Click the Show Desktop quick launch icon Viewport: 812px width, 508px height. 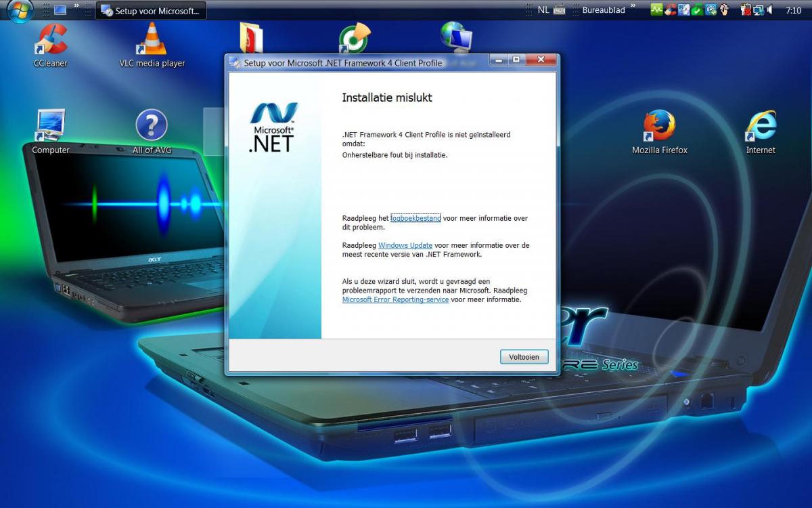[x=60, y=10]
